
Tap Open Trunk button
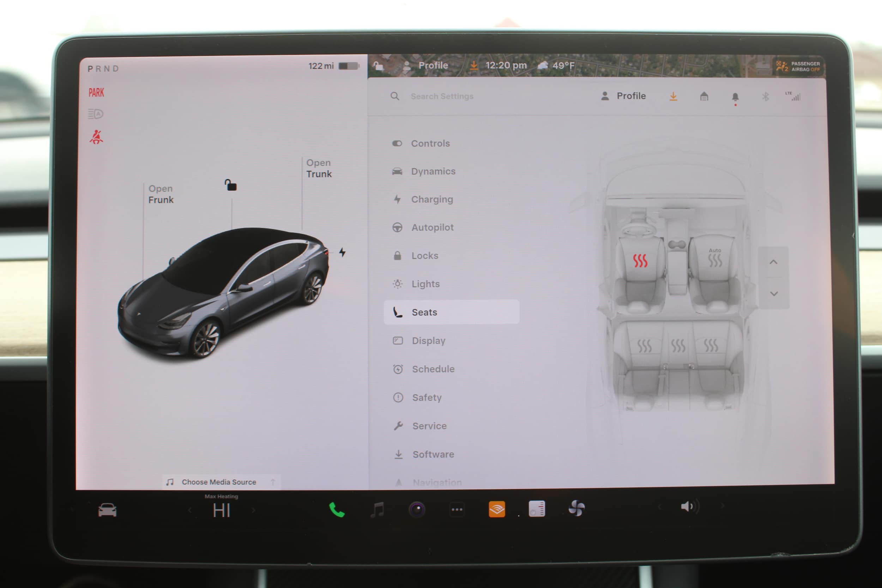(x=319, y=168)
